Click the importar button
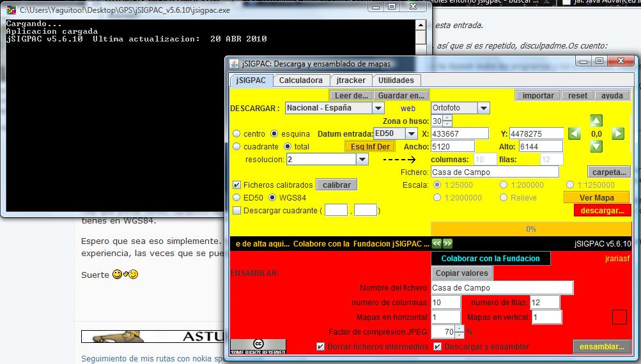This screenshot has height=364, width=641. (x=538, y=95)
